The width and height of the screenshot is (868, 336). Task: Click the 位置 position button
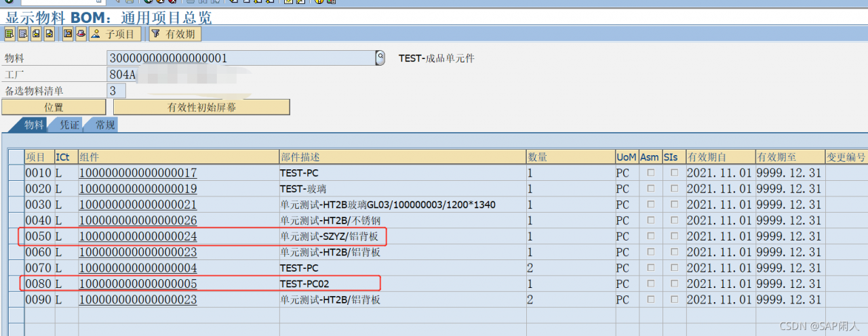(54, 107)
